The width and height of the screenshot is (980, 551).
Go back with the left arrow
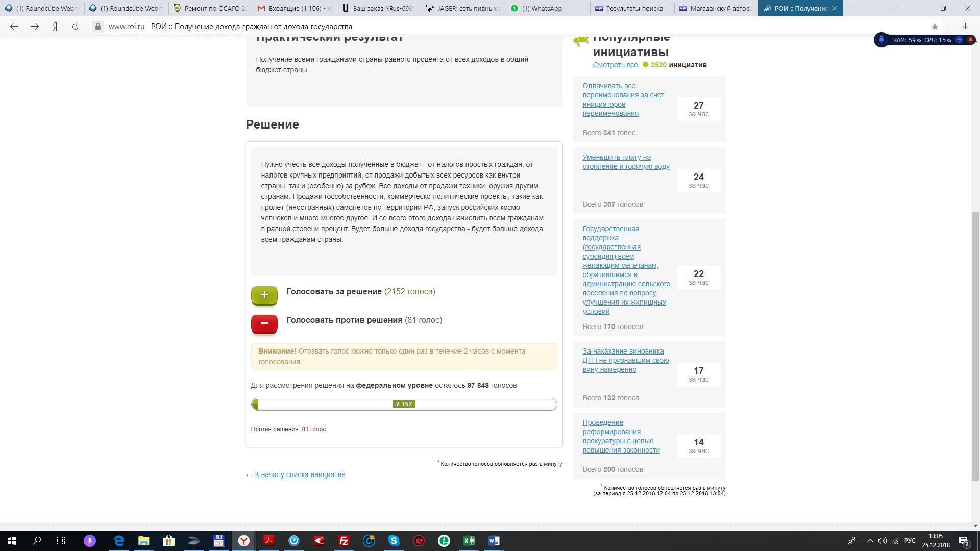pyautogui.click(x=14, y=27)
